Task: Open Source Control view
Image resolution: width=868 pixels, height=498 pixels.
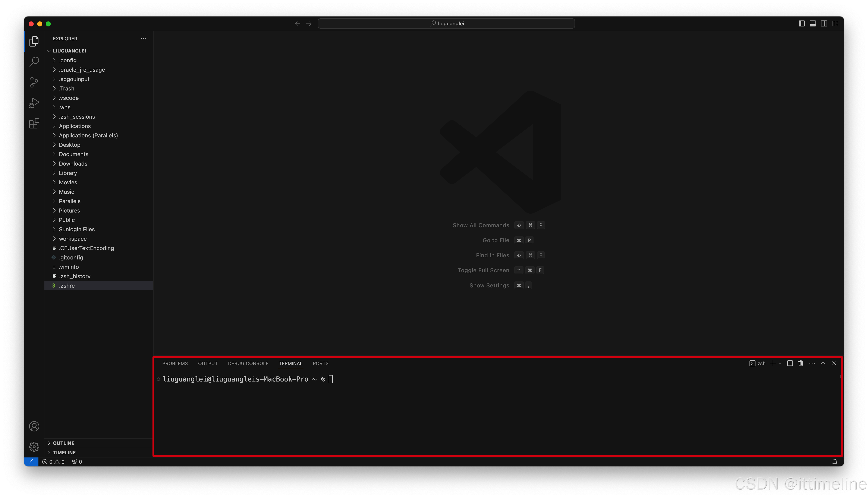Action: coord(34,82)
